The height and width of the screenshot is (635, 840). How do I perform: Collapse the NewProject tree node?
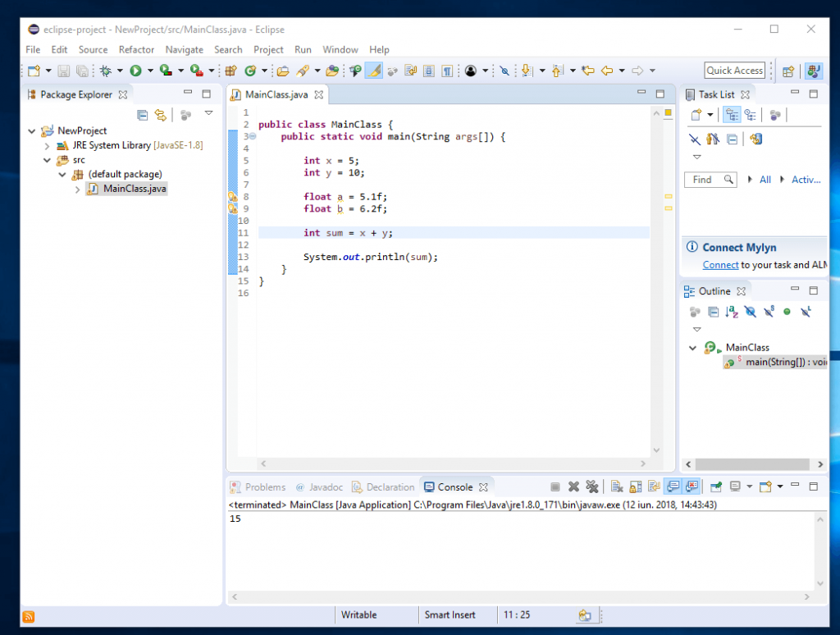pos(31,130)
